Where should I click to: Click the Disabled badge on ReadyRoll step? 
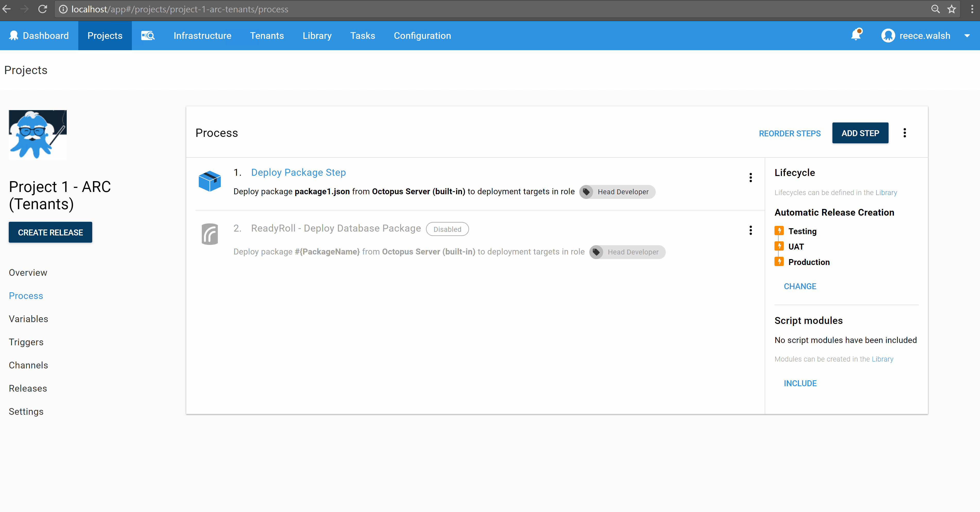coord(447,229)
